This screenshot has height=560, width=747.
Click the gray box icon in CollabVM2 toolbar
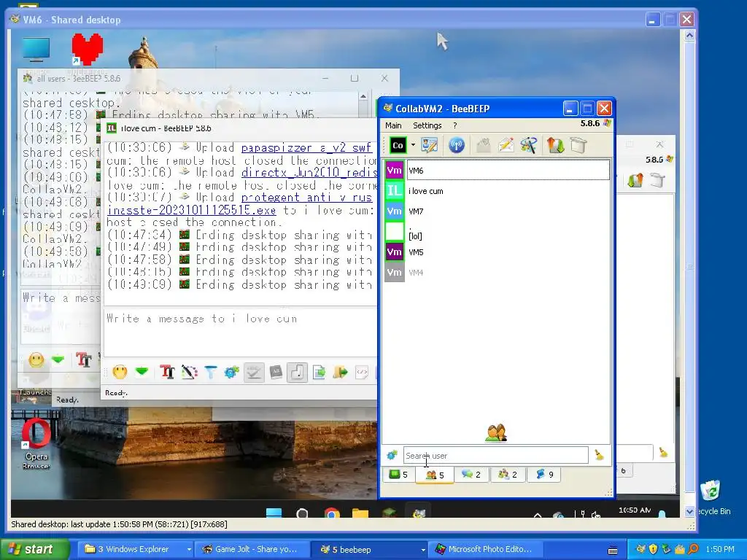click(578, 145)
